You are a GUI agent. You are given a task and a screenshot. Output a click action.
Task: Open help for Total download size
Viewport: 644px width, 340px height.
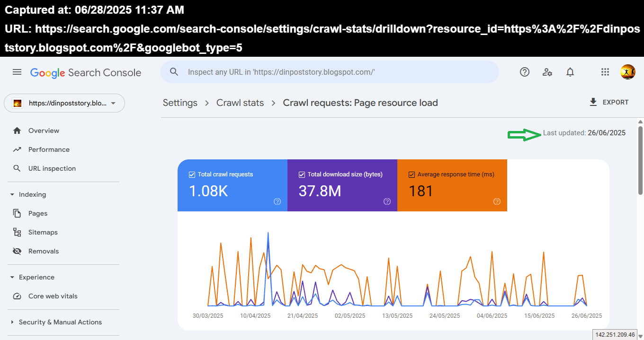tap(387, 201)
